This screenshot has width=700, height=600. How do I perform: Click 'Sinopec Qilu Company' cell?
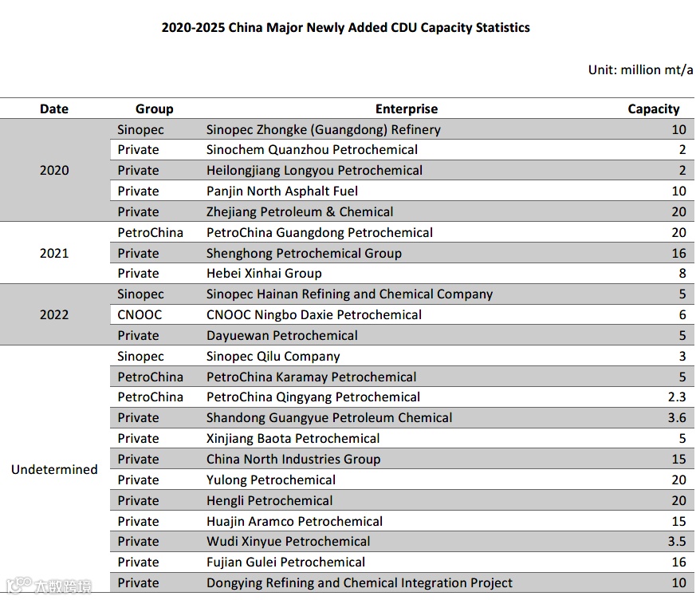(273, 357)
